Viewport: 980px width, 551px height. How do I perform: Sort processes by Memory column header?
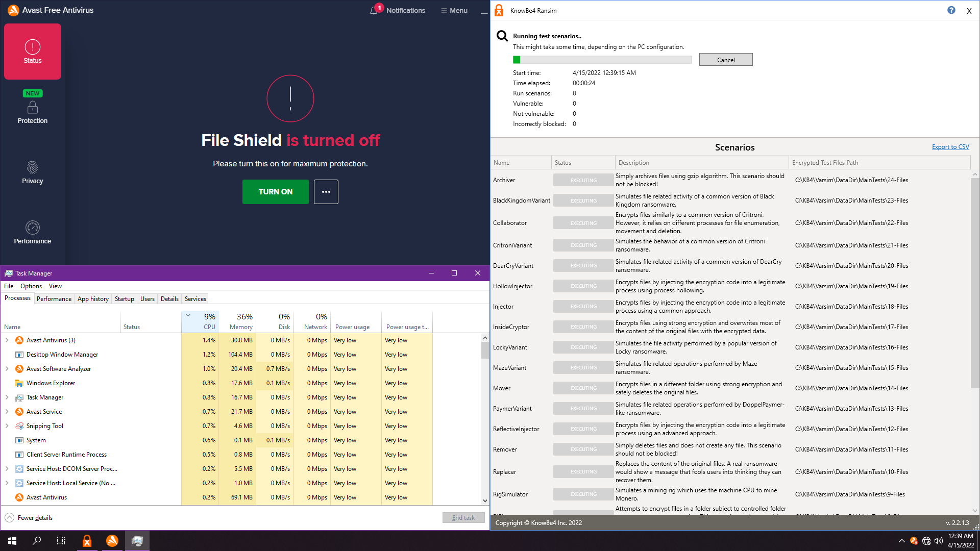tap(237, 321)
